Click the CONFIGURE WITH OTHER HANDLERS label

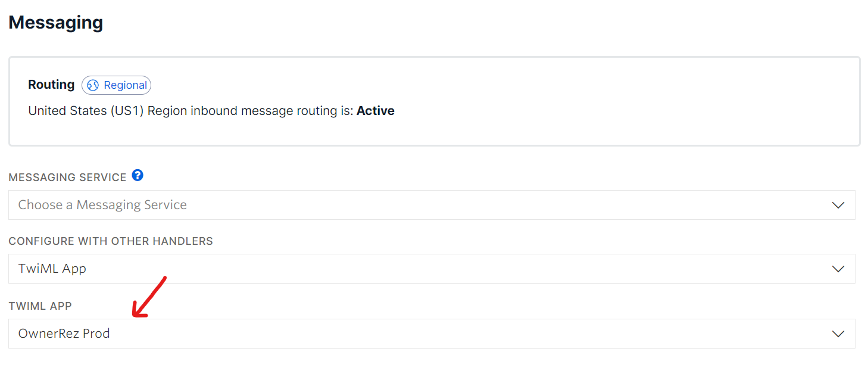111,241
